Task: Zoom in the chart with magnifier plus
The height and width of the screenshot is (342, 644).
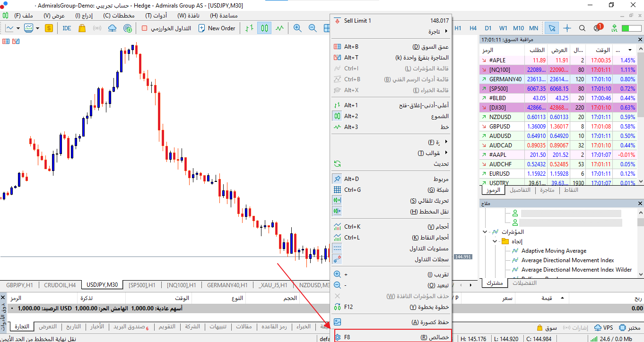Action: point(297,28)
